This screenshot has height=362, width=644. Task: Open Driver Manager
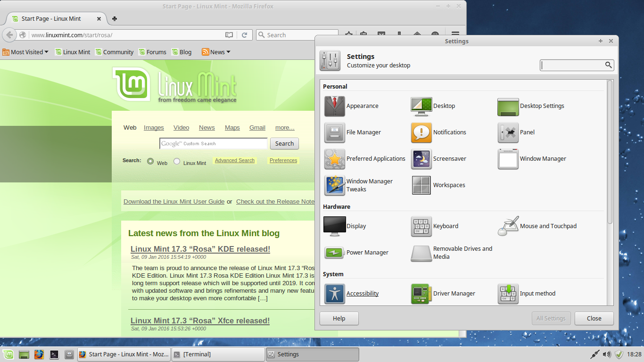tap(443, 294)
